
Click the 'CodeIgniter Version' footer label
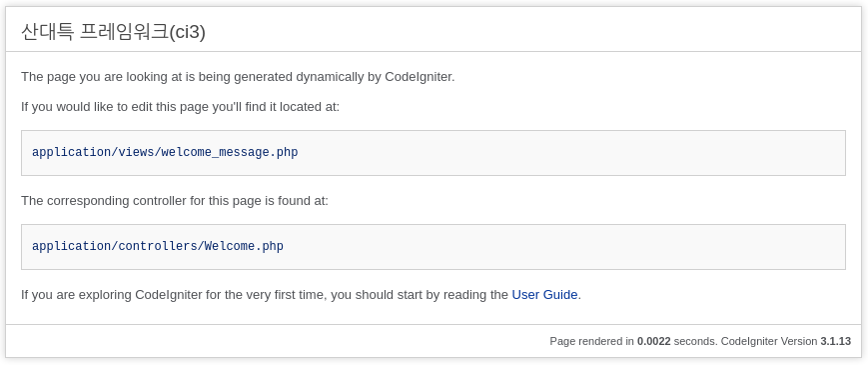click(769, 341)
